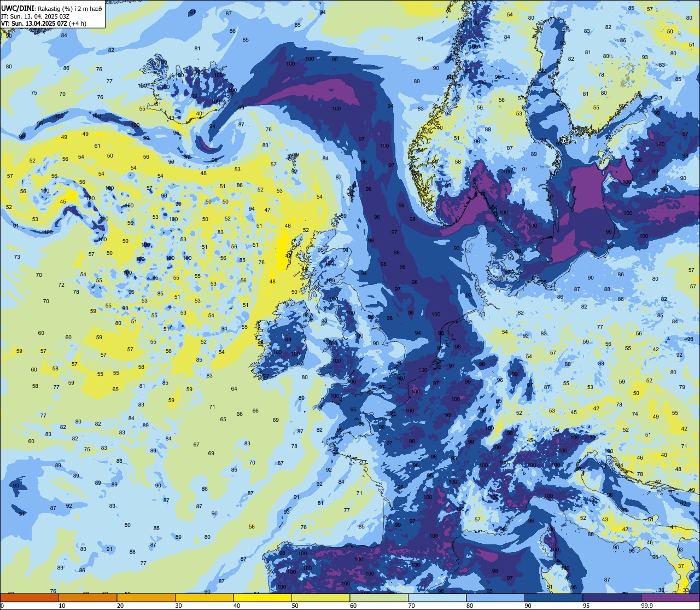Pick the dark navy 95–99.9 legend segment

point(612,597)
